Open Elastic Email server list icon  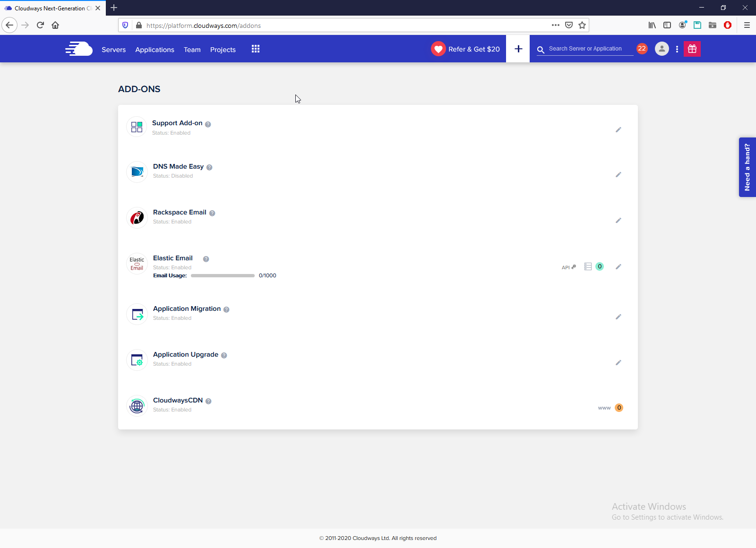click(588, 266)
